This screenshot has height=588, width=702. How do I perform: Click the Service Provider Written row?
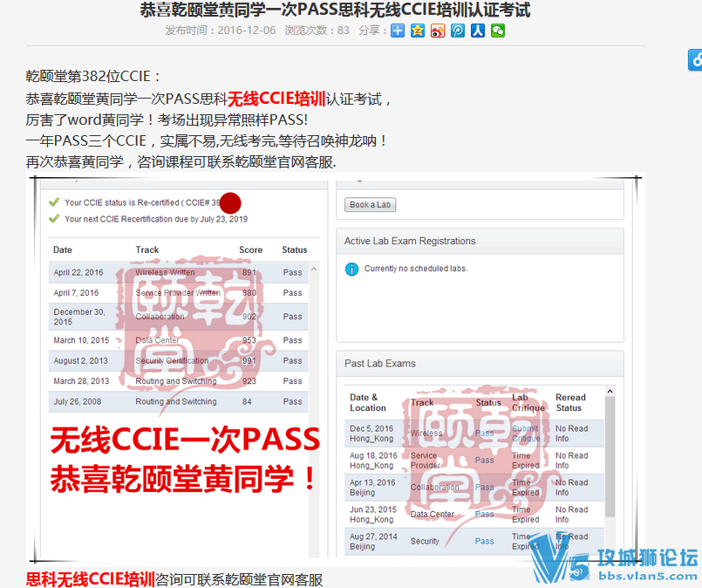(178, 293)
